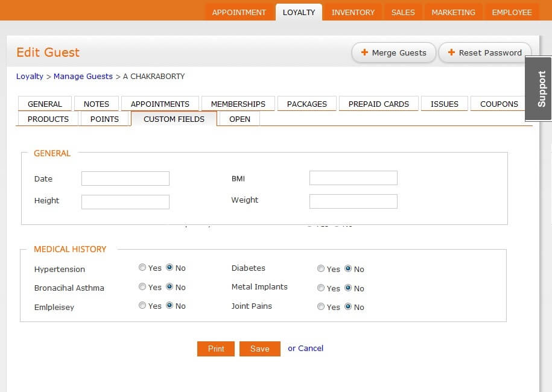The height and width of the screenshot is (392, 552).
Task: Select Yes for Joint Pains
Action: (321, 306)
